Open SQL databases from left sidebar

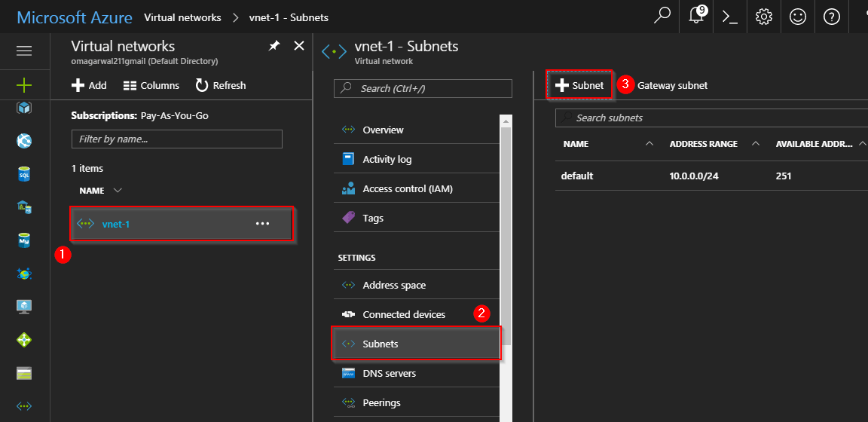click(x=24, y=173)
